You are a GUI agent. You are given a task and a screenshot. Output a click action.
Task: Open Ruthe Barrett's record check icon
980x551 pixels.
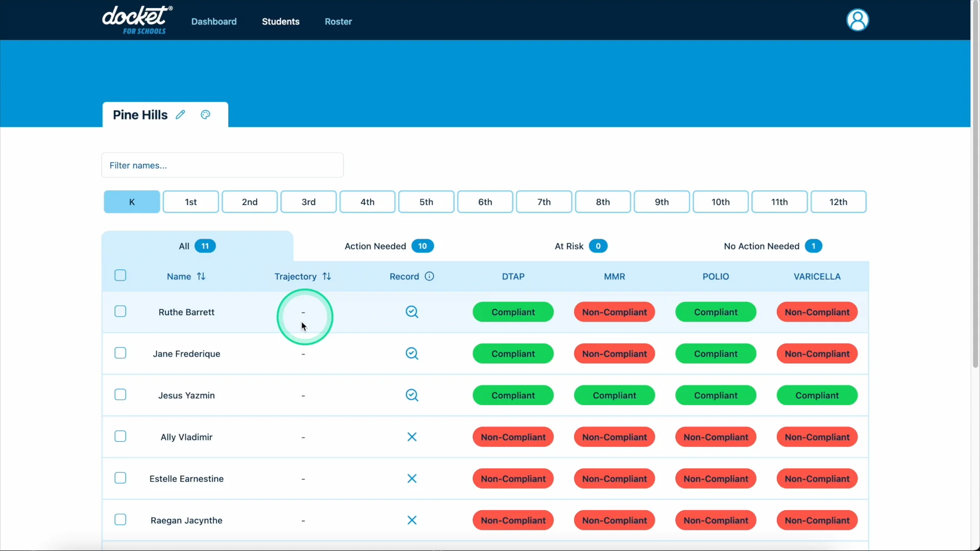(x=412, y=312)
